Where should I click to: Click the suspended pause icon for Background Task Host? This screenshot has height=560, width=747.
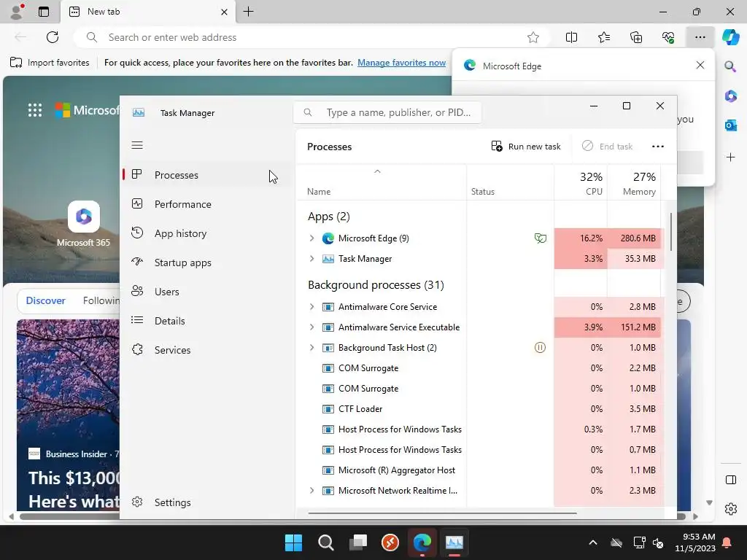tap(540, 348)
